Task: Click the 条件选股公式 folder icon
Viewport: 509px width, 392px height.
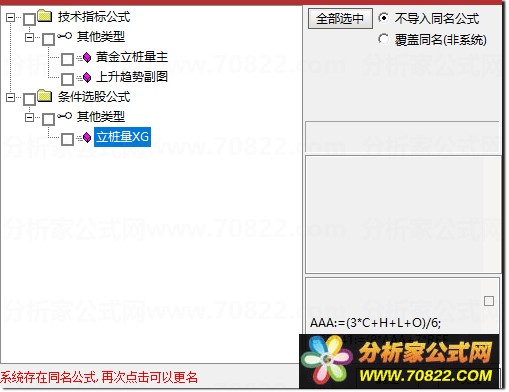Action: [45, 96]
